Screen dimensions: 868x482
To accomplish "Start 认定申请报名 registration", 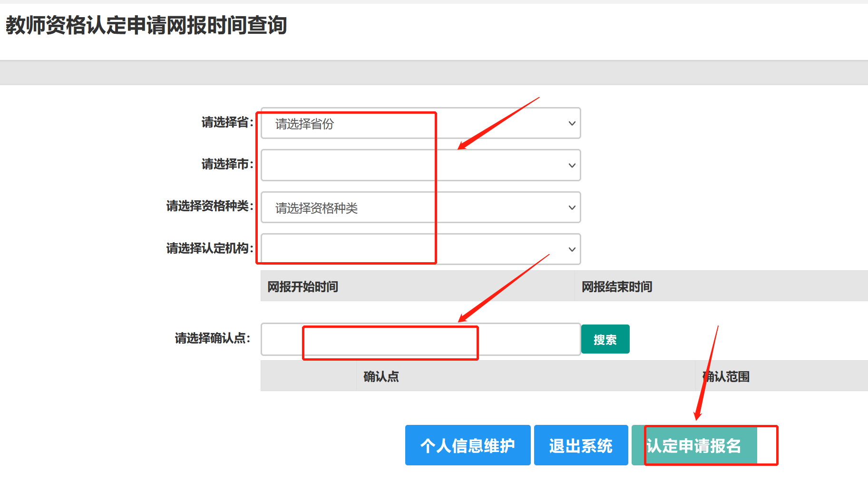I will click(694, 445).
